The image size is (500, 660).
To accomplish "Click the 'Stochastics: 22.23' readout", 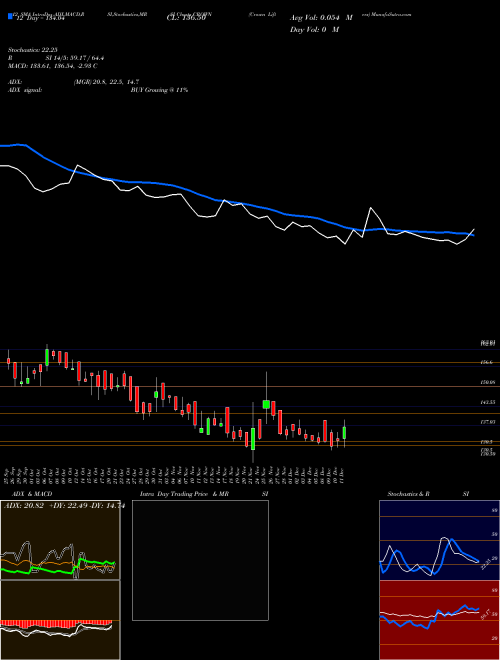I will pyautogui.click(x=32, y=50).
